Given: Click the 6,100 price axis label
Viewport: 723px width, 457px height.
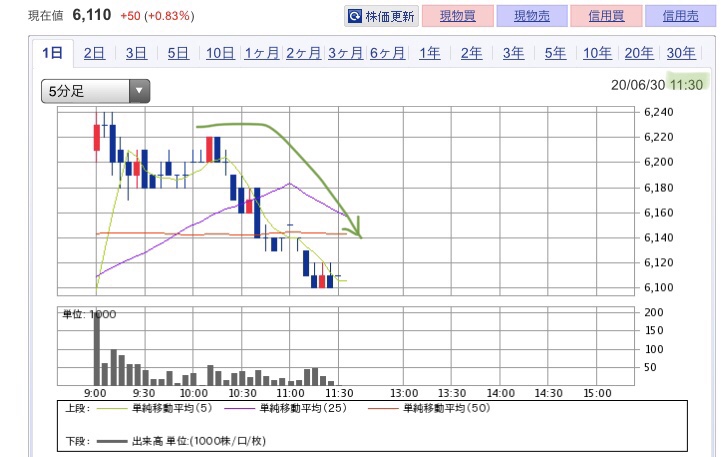Looking at the screenshot, I should click(658, 287).
